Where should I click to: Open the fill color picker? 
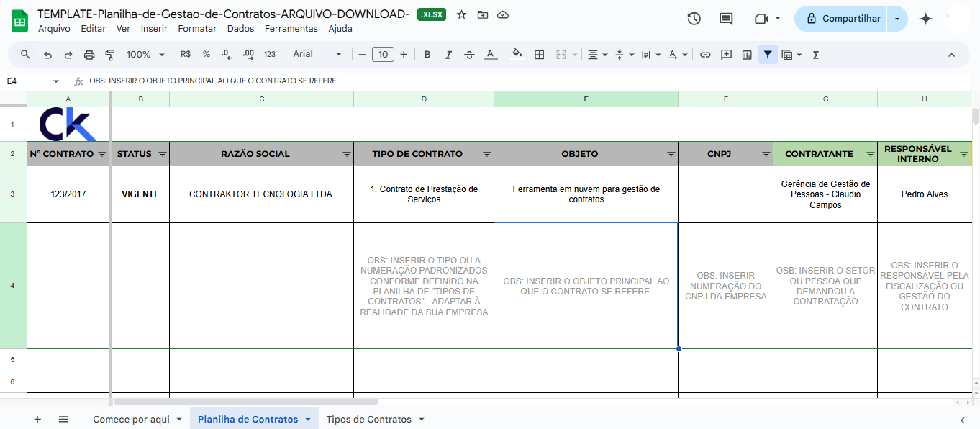(x=517, y=55)
